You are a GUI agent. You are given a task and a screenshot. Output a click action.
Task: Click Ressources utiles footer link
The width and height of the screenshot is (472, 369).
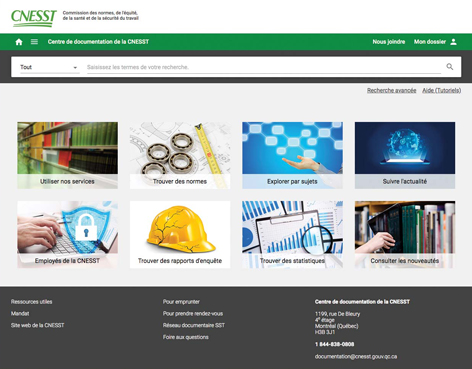[x=31, y=302]
